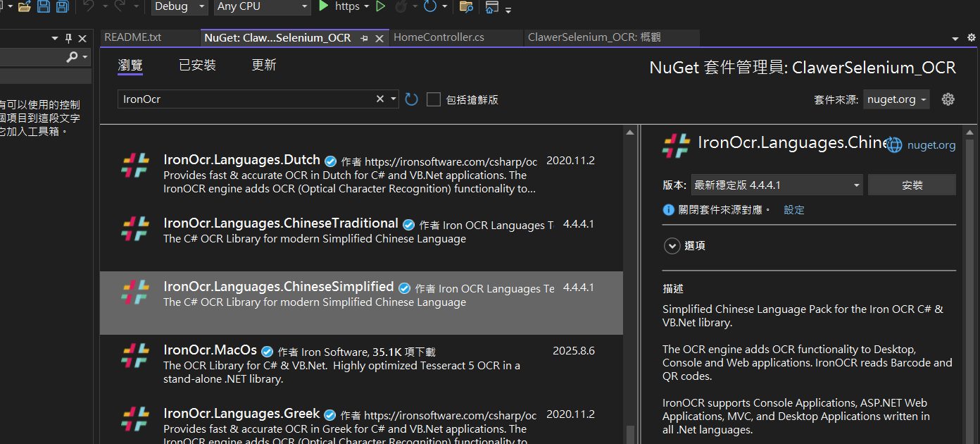Click the Open File folder icon
Viewport: 980px width, 444px height.
(x=25, y=6)
